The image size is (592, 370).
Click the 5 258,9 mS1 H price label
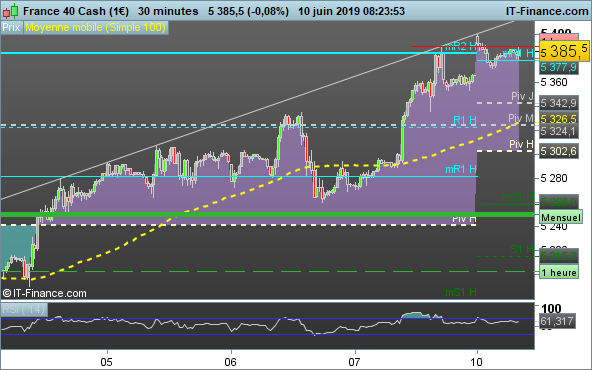(559, 203)
